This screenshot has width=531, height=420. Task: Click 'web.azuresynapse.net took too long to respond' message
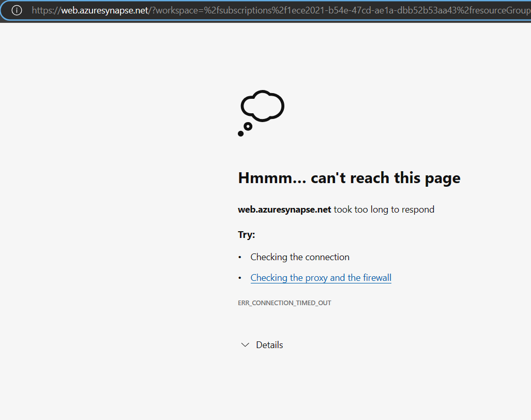tap(336, 209)
